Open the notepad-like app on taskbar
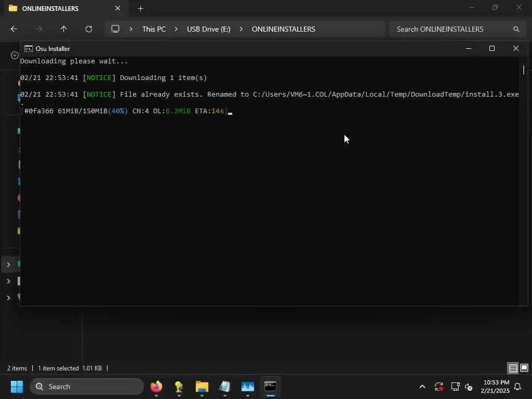This screenshot has width=532, height=399. coord(224,387)
